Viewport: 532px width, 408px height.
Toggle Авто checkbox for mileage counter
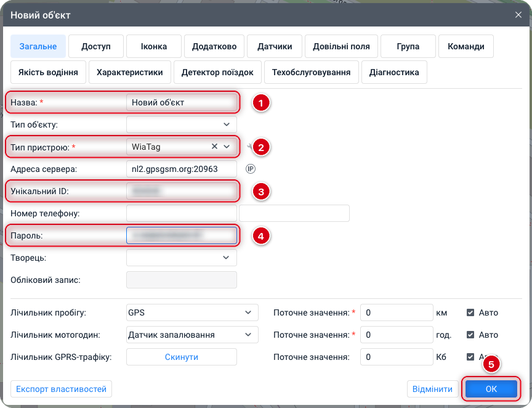[470, 312]
